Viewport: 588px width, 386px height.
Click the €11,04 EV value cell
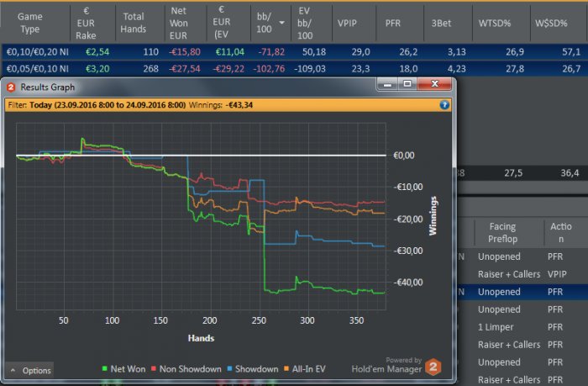[x=230, y=52]
